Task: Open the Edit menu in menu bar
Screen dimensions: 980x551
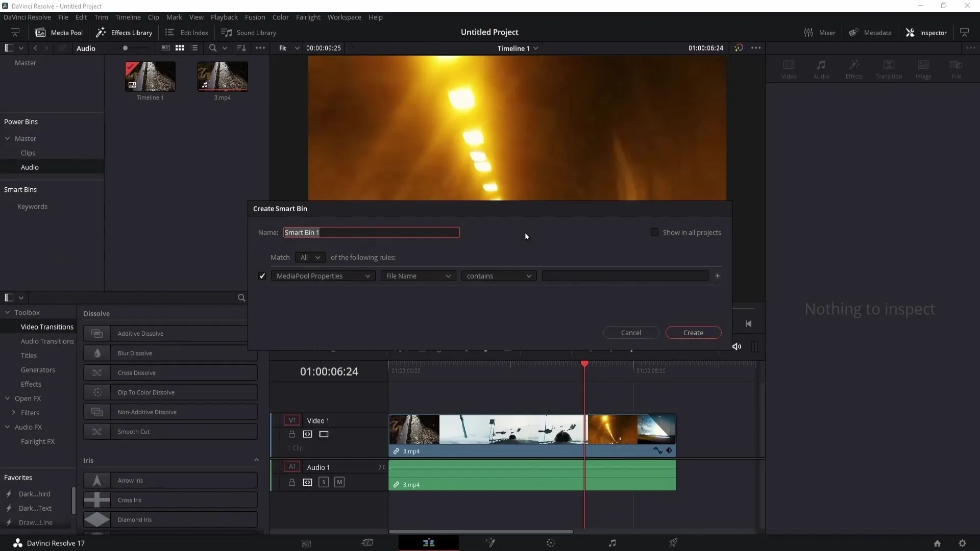Action: click(82, 17)
